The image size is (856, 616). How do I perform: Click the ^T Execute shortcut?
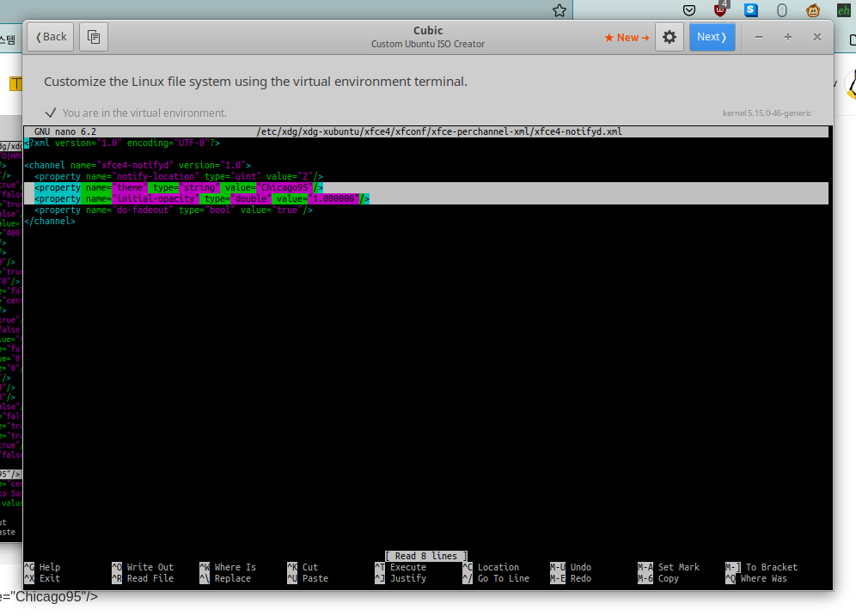pyautogui.click(x=400, y=567)
